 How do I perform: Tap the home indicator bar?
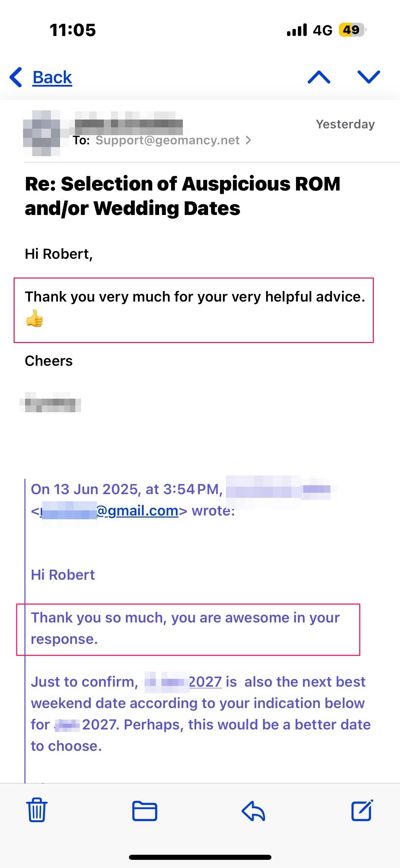coord(200,857)
